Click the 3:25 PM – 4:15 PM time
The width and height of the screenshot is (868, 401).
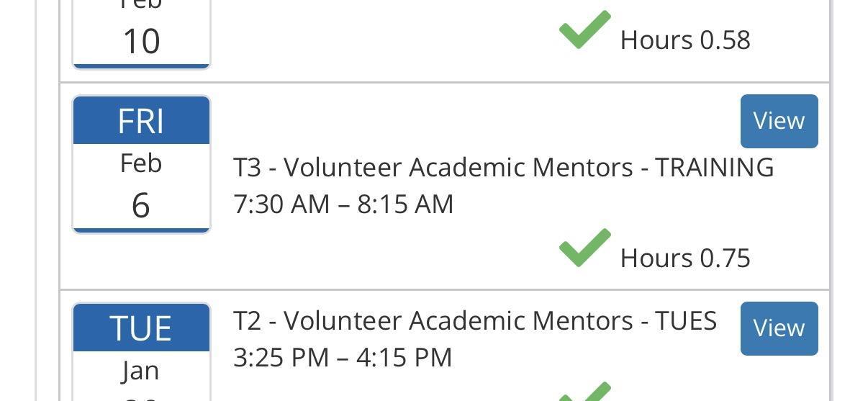[x=343, y=358]
